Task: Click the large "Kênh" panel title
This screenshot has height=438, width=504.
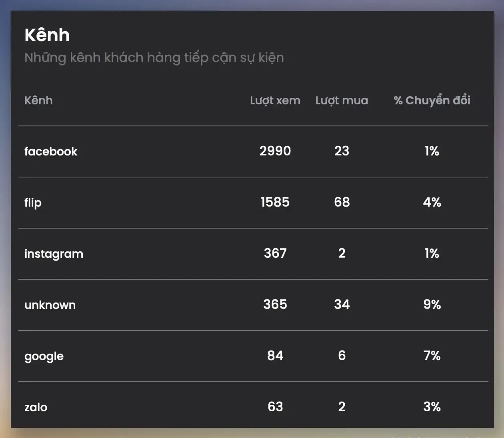Action: (47, 35)
